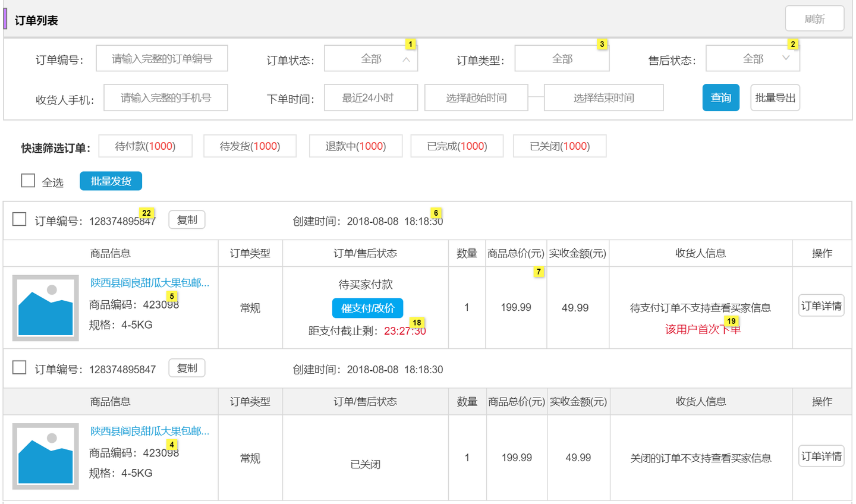Filter by 已完成(1000) orders
Image resolution: width=856 pixels, height=504 pixels.
pos(457,146)
